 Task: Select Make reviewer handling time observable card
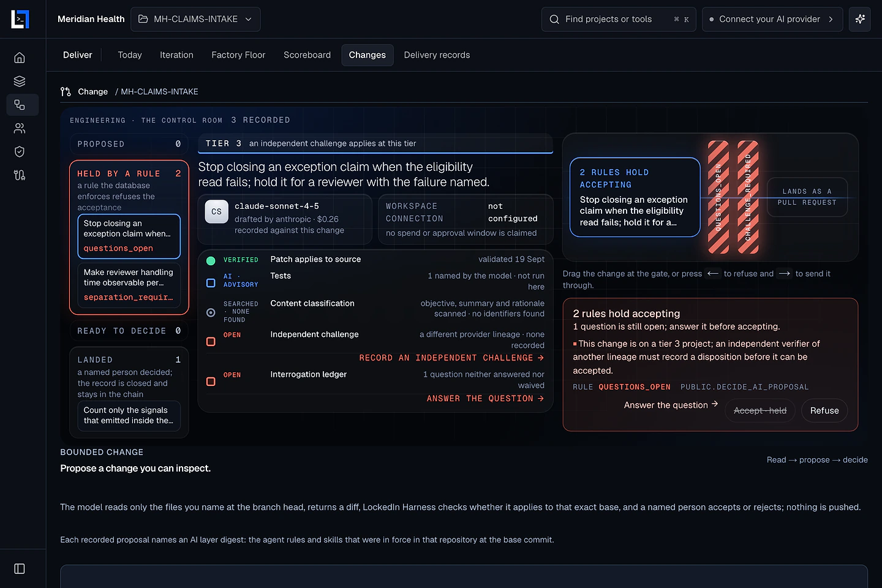click(129, 285)
